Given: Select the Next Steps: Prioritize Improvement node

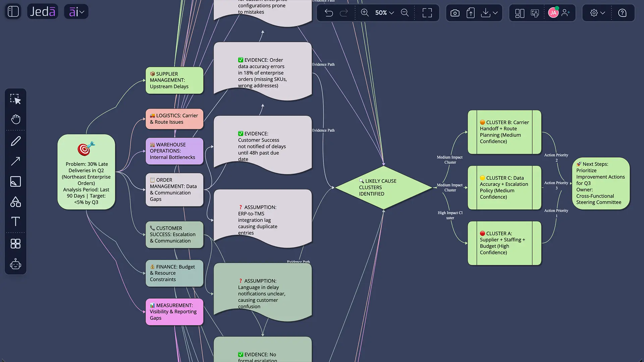Looking at the screenshot, I should pos(601,183).
